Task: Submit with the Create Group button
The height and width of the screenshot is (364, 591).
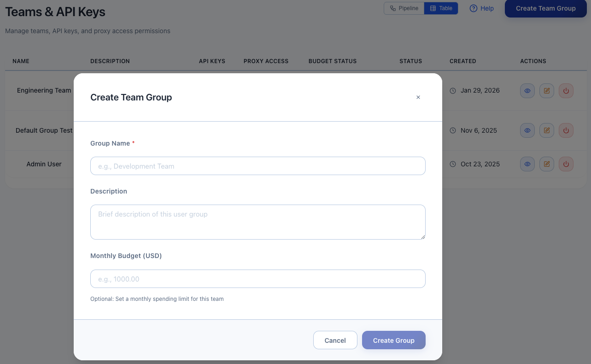Action: pos(393,340)
